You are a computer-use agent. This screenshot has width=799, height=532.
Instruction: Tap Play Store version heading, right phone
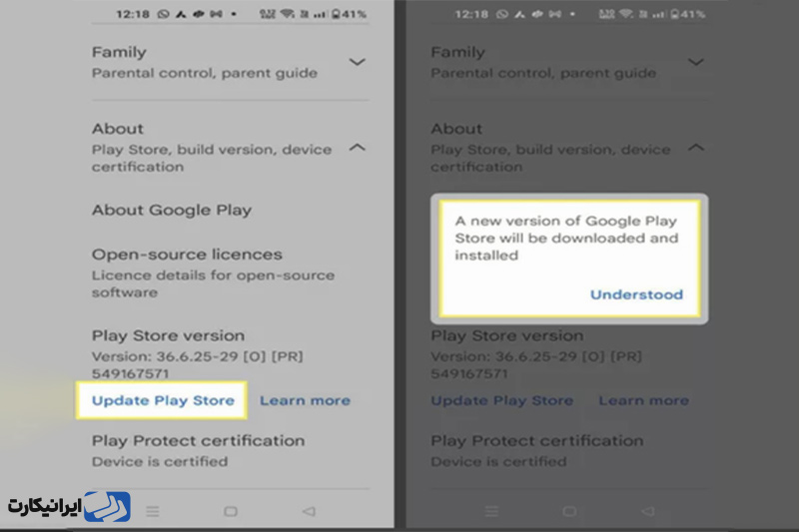tap(507, 335)
